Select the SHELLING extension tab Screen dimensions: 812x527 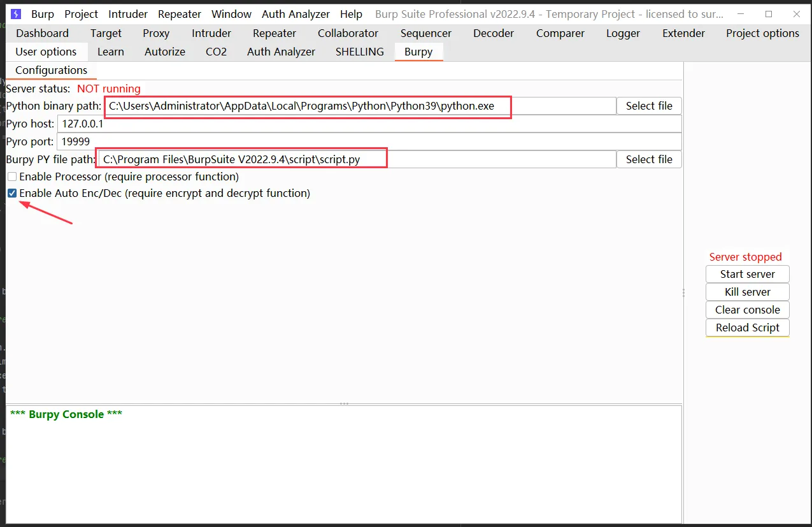click(360, 52)
